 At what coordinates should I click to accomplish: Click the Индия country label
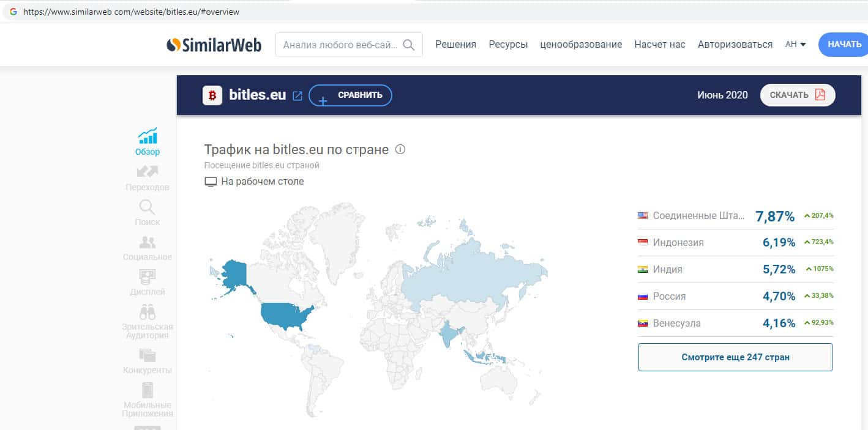667,270
